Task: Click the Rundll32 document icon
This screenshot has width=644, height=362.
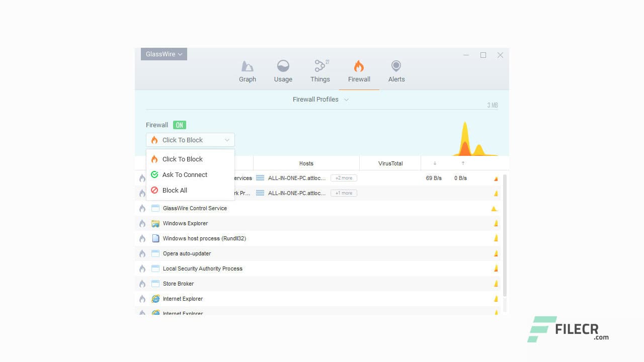Action: (x=155, y=238)
